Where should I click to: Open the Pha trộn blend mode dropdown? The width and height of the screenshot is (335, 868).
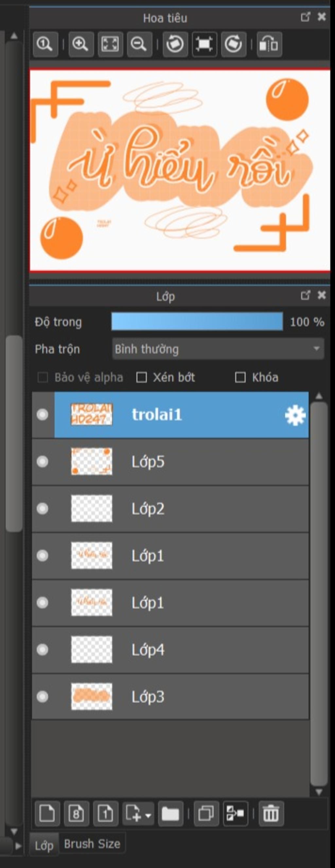(218, 349)
